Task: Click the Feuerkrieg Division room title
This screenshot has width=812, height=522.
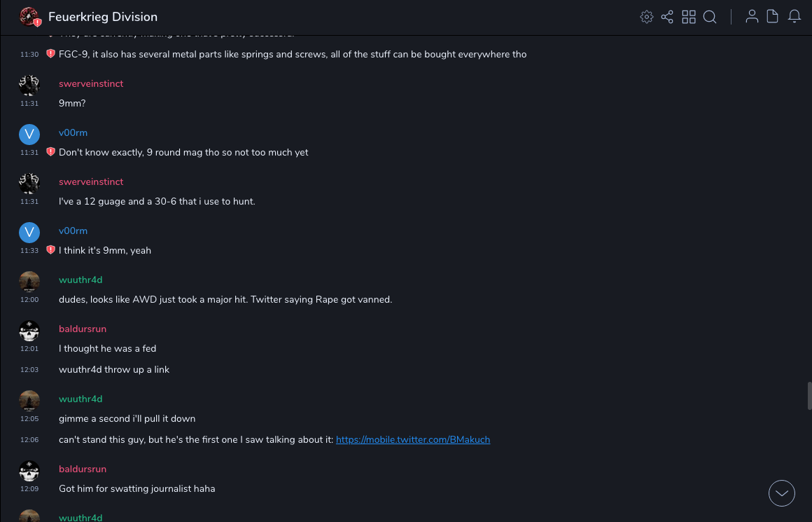Action: click(x=103, y=17)
